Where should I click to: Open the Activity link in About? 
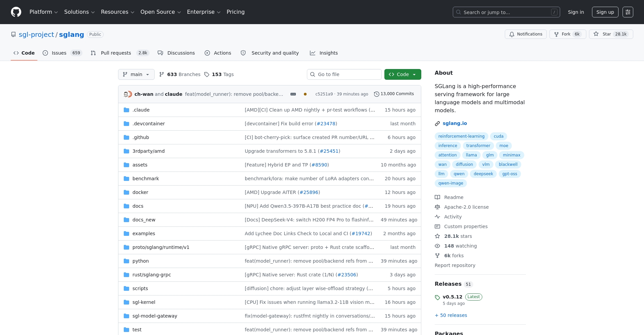[448, 217]
